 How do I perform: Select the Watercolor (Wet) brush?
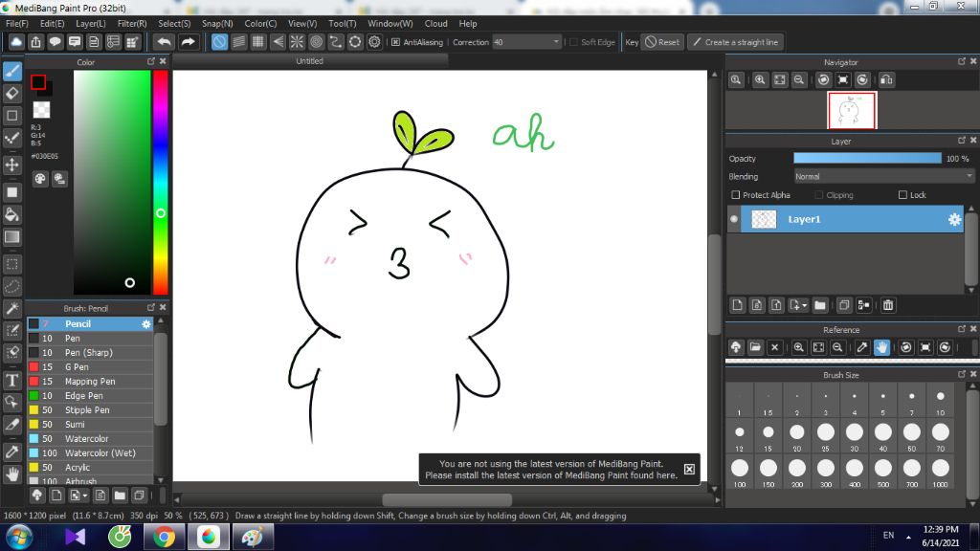[91, 452]
